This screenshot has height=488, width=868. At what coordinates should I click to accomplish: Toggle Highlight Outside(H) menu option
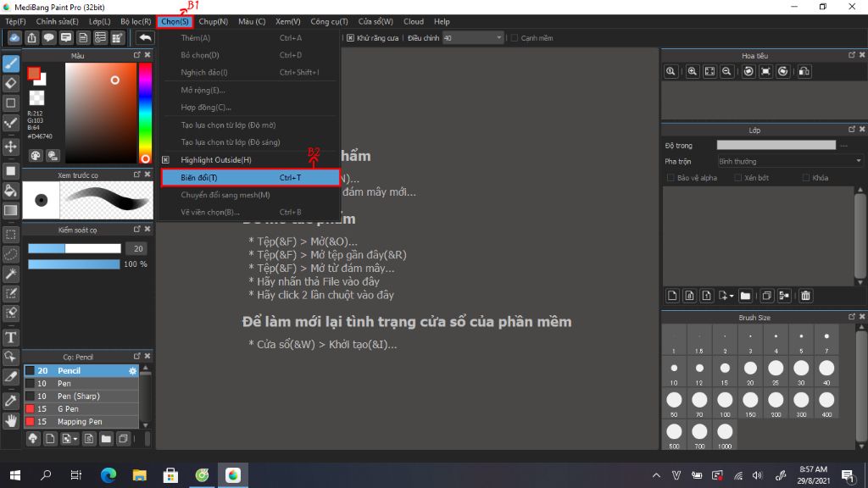(250, 160)
